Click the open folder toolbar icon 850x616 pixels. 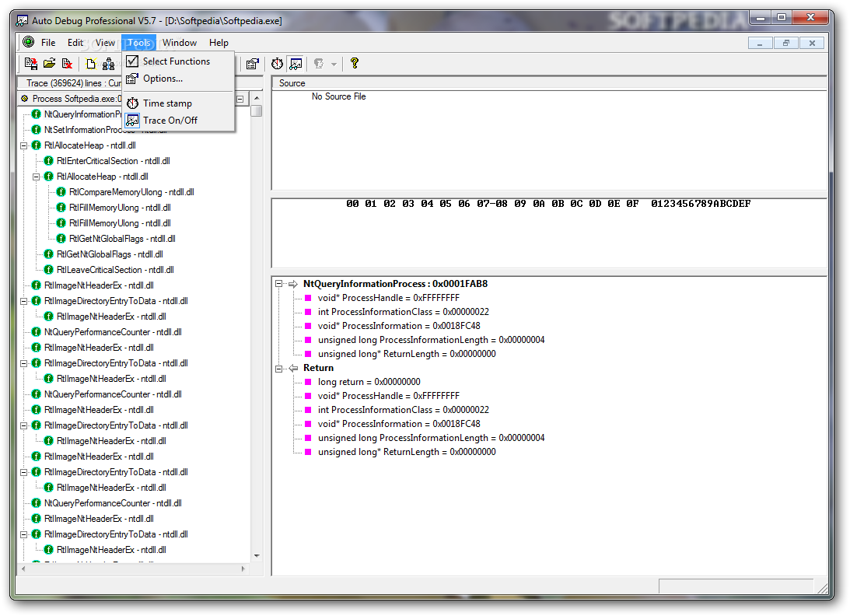49,64
